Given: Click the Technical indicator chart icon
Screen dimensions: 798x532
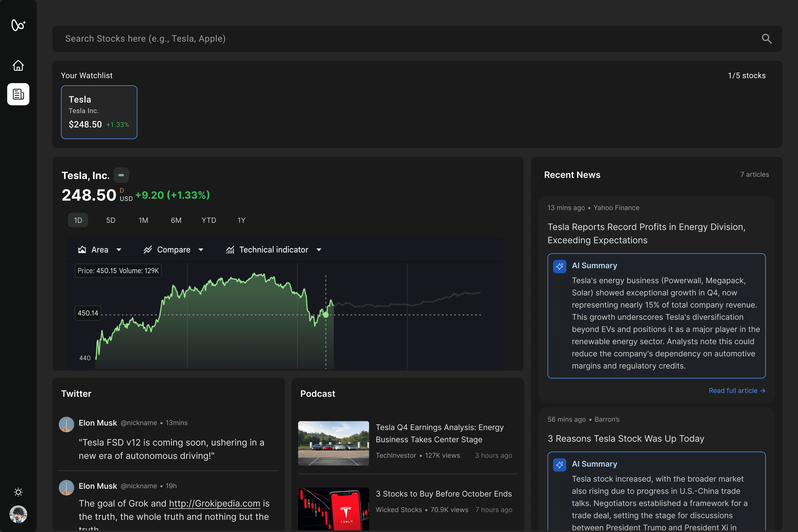Looking at the screenshot, I should pyautogui.click(x=230, y=250).
